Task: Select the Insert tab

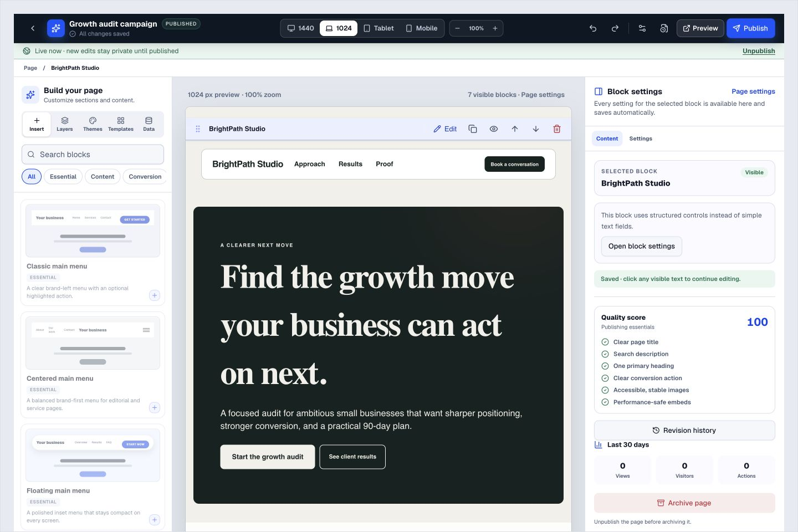Action: click(x=37, y=124)
